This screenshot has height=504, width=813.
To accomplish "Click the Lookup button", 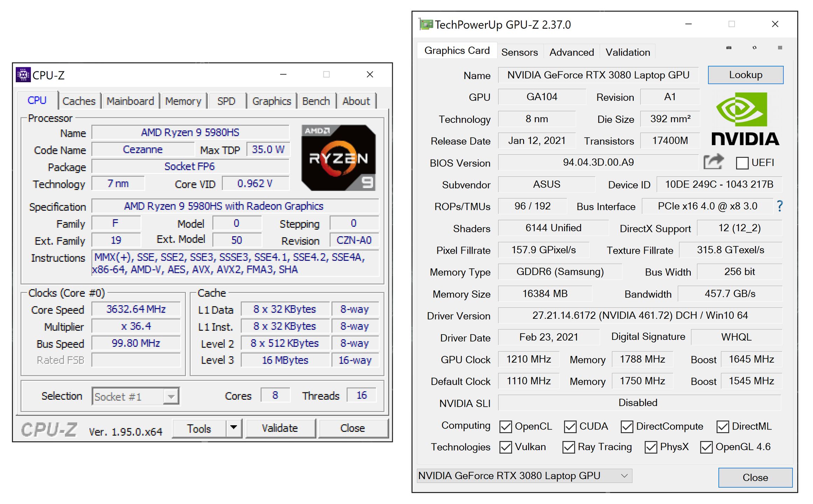I will click(x=746, y=75).
